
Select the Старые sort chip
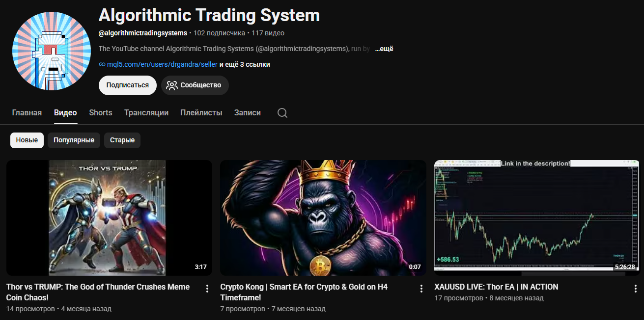(122, 140)
